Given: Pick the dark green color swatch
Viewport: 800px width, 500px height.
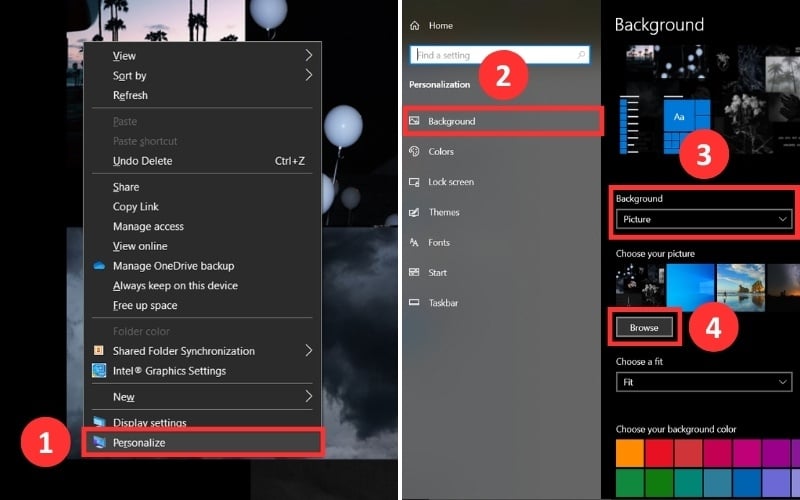Looking at the screenshot, I should 659,483.
